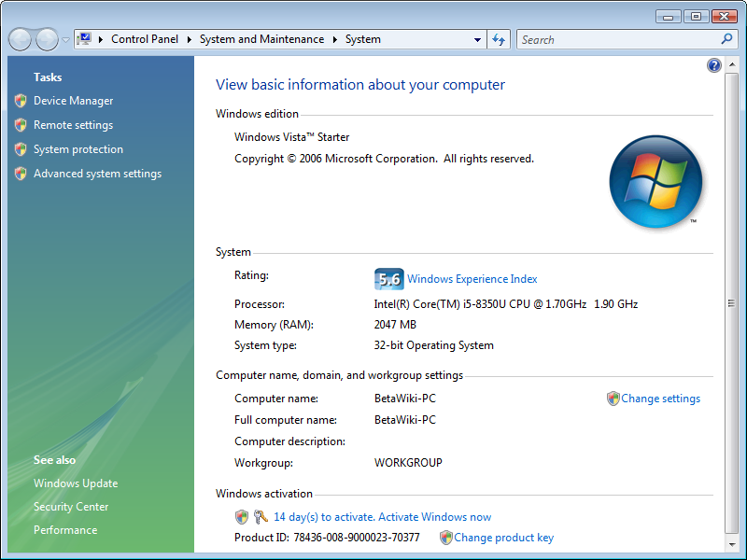
Task: Click the keys icon in Windows activation
Action: point(261,517)
